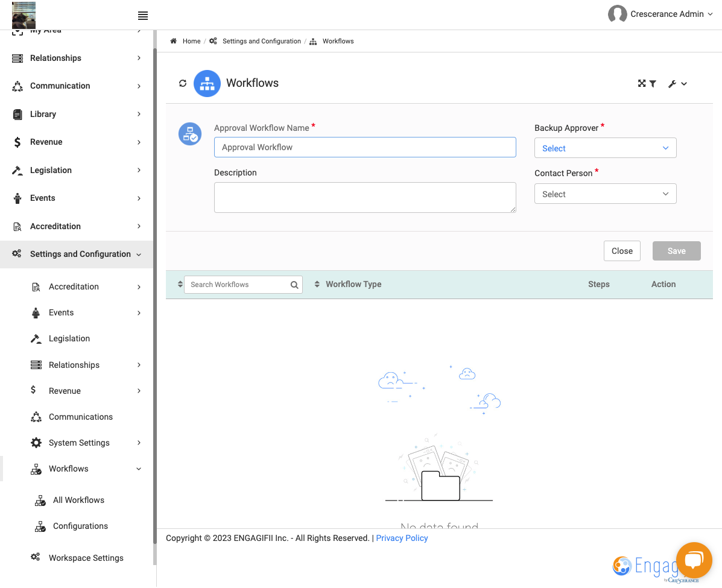Click the Save button
722x588 pixels.
pos(676,251)
